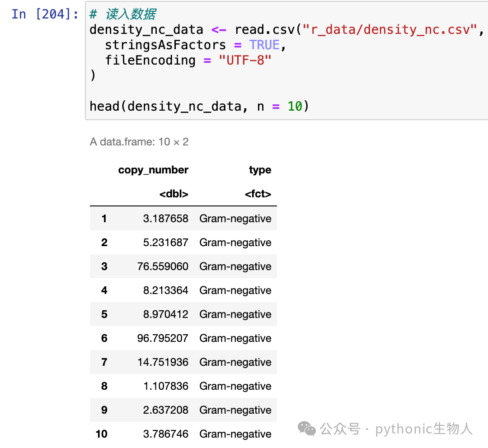Click Gram-negative in row 6
488x448 pixels.
(x=235, y=339)
